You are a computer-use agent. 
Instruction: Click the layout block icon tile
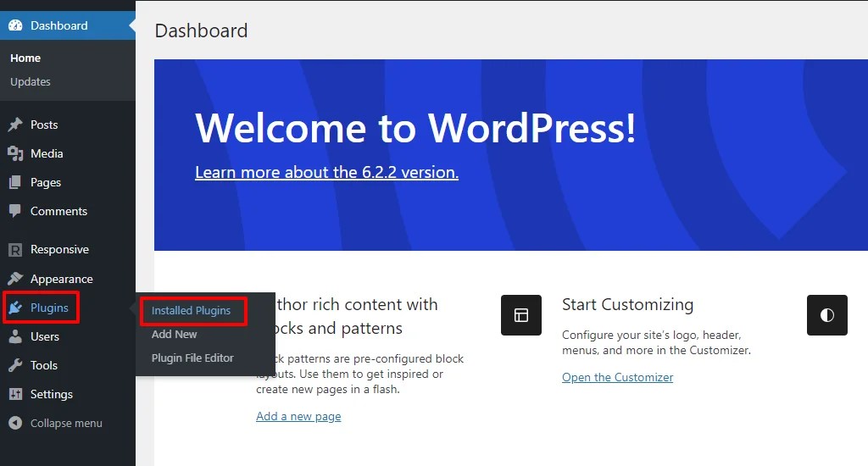(x=521, y=315)
